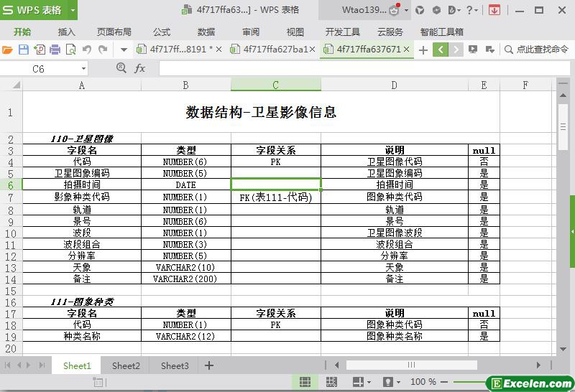
Task: Click the zoom out minus button
Action: (444, 382)
